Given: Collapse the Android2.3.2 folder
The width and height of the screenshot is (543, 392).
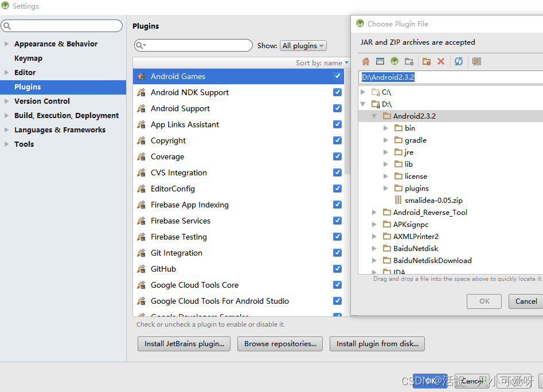Looking at the screenshot, I should point(374,116).
